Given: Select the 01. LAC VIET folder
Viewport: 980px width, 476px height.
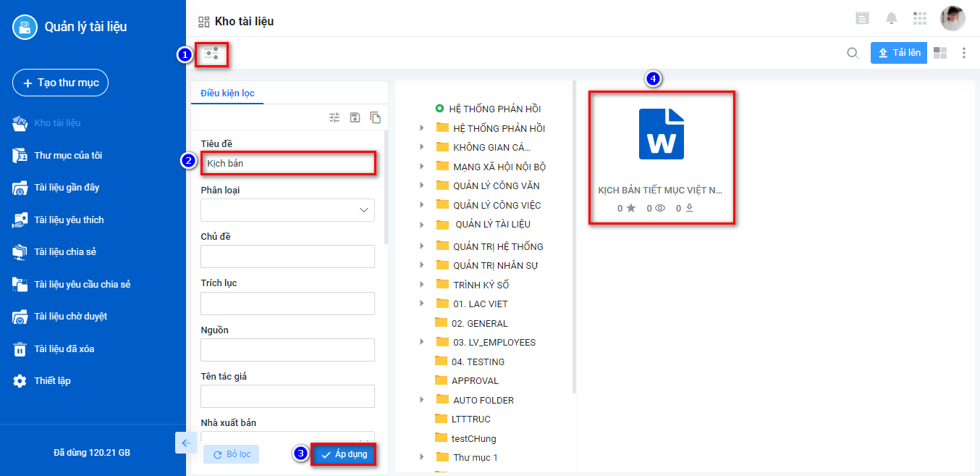Looking at the screenshot, I should click(472, 304).
